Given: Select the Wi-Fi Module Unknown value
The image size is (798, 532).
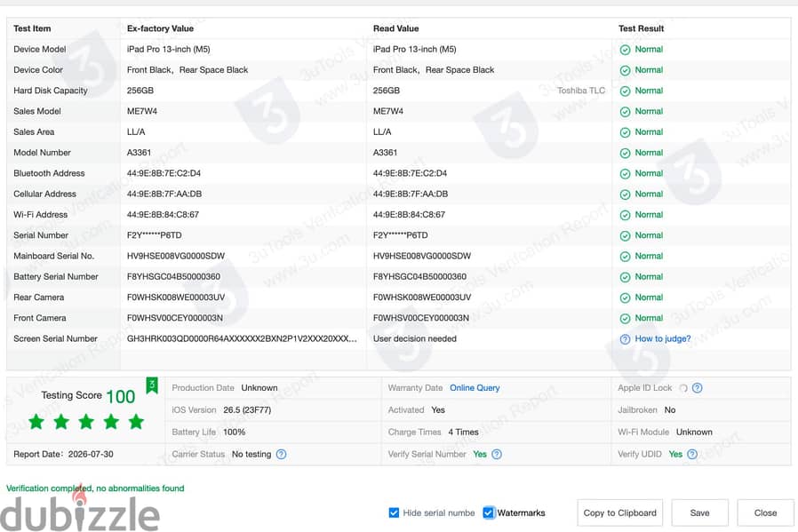Looking at the screenshot, I should click(x=694, y=432).
